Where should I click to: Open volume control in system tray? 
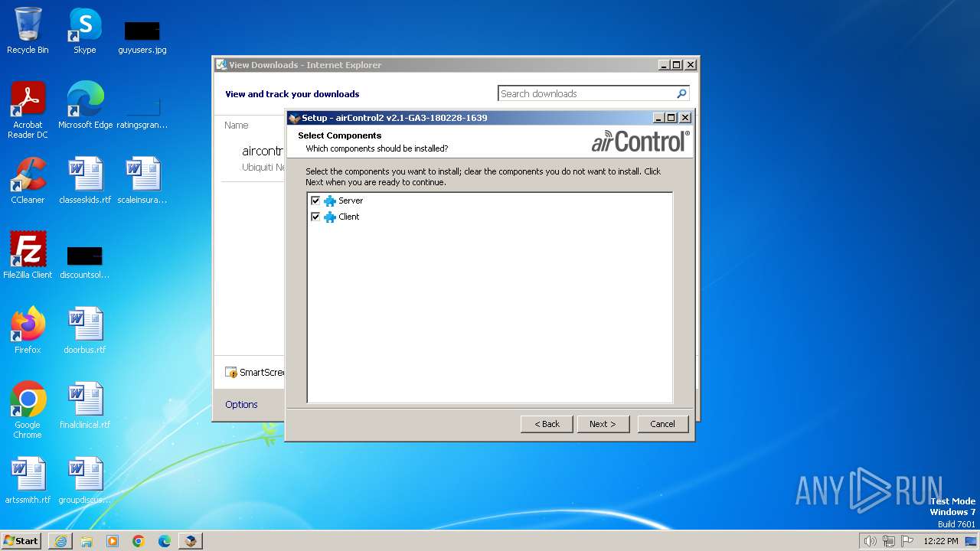[x=870, y=541]
